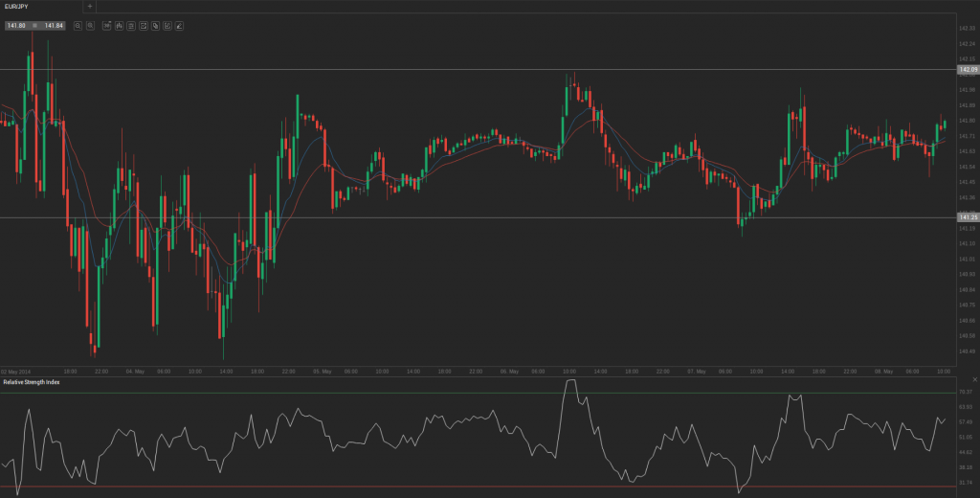
Task: Click the green RSI overbought level line
Action: coord(479,393)
